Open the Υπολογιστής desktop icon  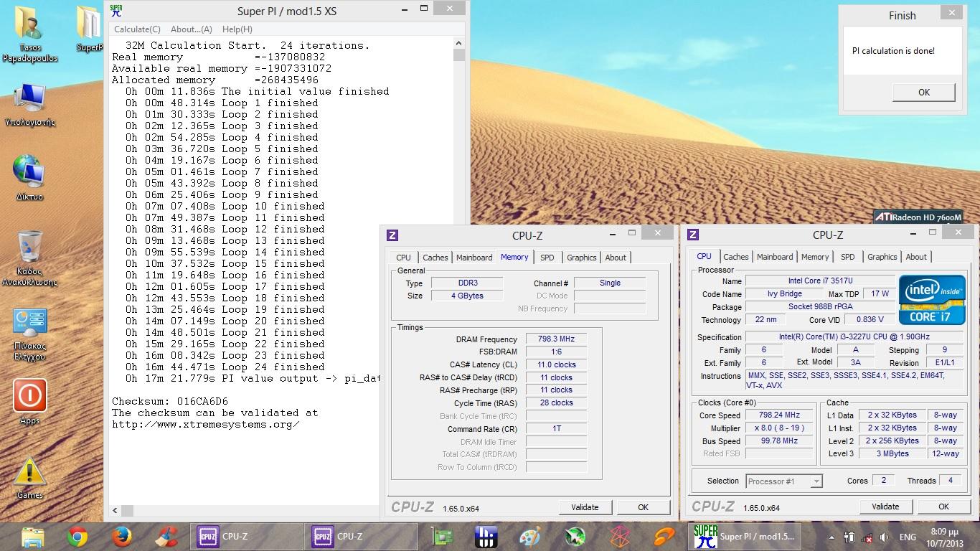[x=29, y=105]
